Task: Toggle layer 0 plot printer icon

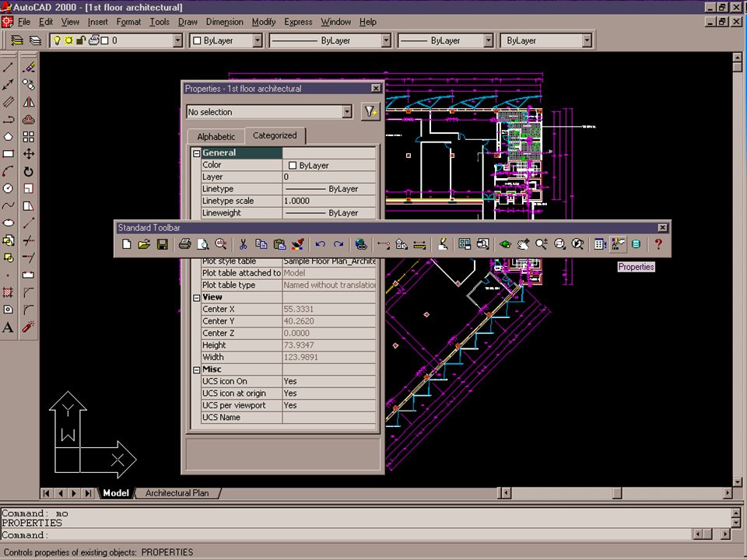Action: tap(93, 40)
